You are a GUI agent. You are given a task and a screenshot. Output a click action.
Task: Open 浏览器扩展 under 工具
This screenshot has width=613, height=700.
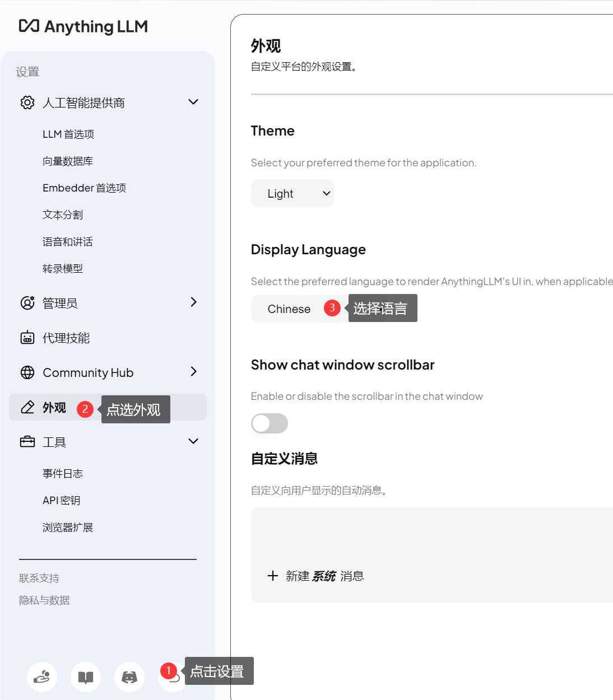[x=68, y=528]
